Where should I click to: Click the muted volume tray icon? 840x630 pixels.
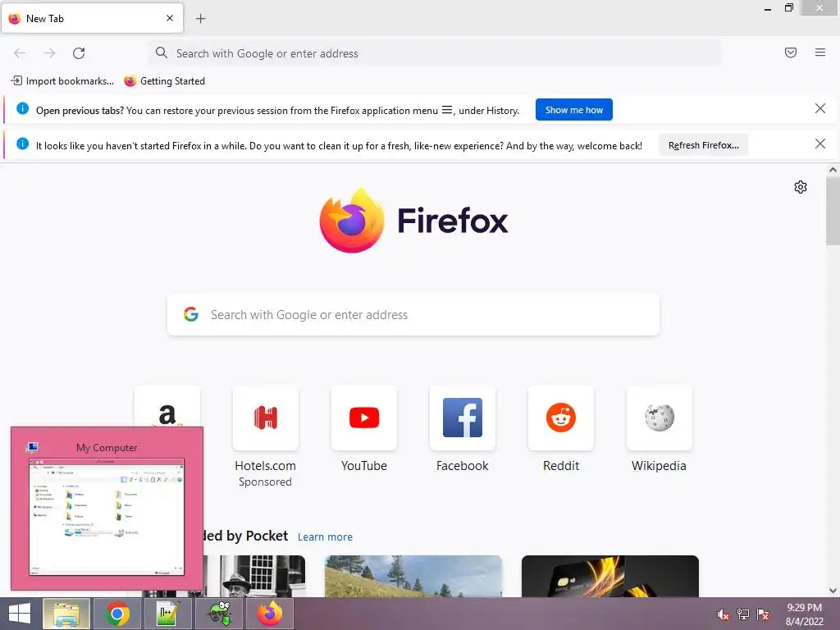point(723,614)
